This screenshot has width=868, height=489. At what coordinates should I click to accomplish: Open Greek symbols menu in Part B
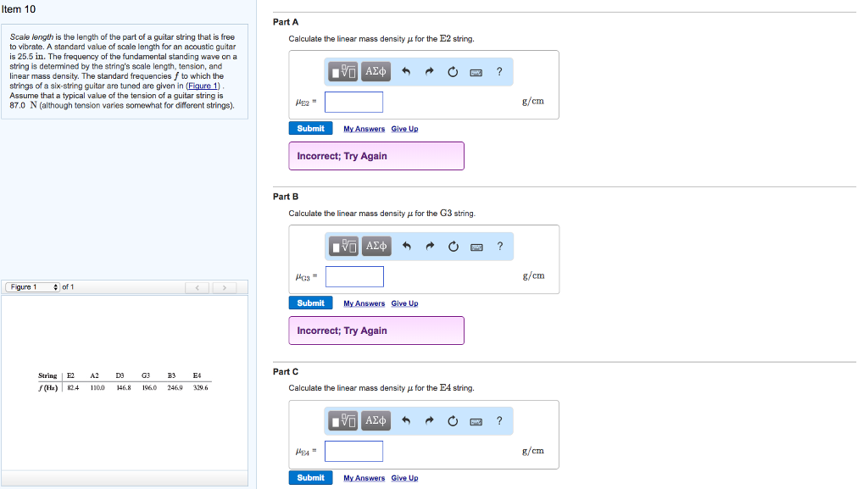tap(376, 246)
